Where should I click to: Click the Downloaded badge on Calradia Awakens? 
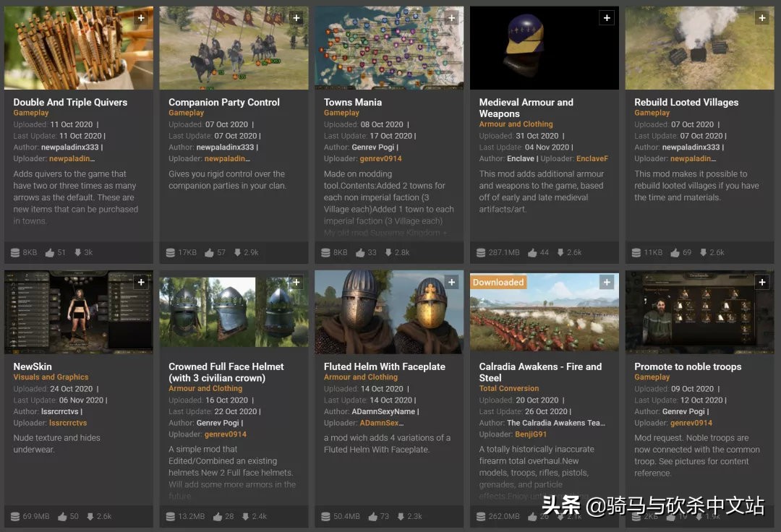[498, 282]
